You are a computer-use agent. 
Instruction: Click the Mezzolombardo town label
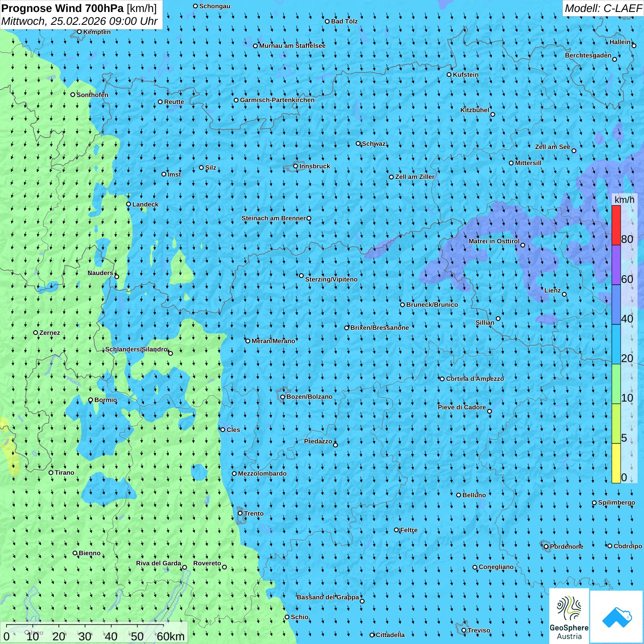[x=262, y=473]
